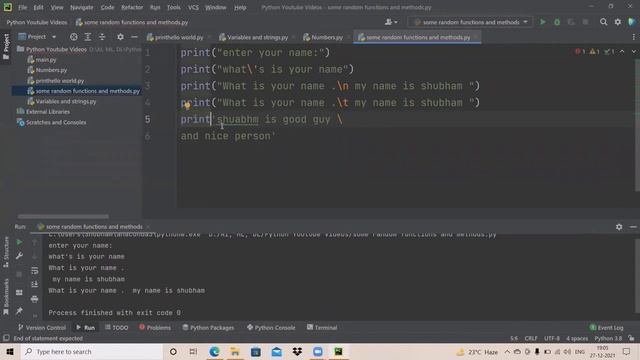Pin the Run tab with the pin icon
Image resolution: width=640 pixels, height=360 pixels.
(19, 311)
